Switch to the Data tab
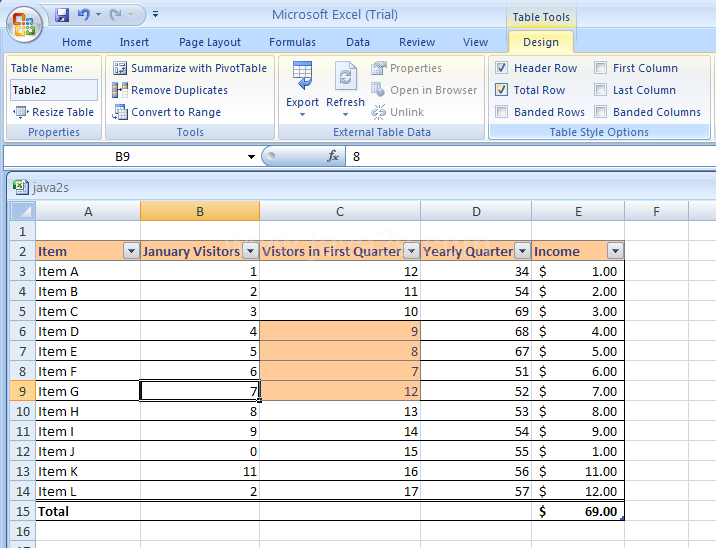716x548 pixels. pos(358,42)
